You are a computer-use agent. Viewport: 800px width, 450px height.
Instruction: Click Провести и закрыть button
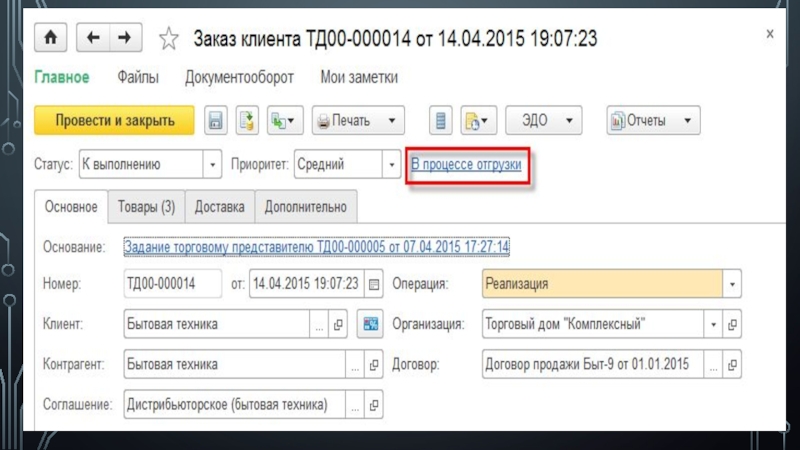click(114, 121)
